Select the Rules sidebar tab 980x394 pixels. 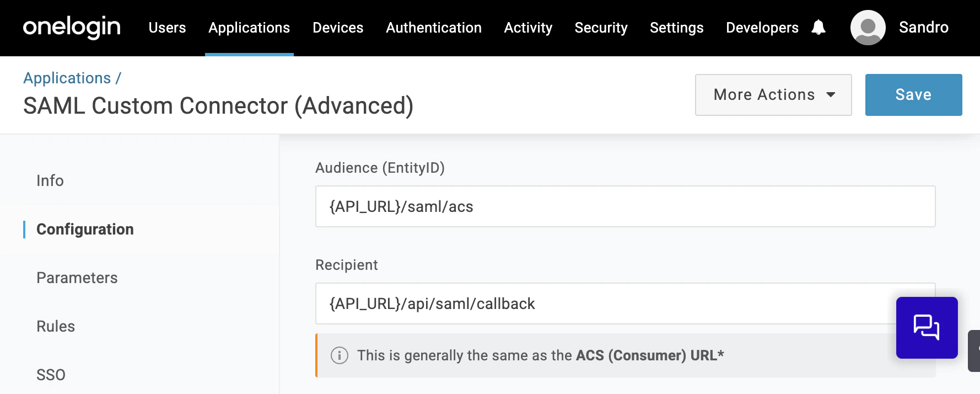point(56,326)
